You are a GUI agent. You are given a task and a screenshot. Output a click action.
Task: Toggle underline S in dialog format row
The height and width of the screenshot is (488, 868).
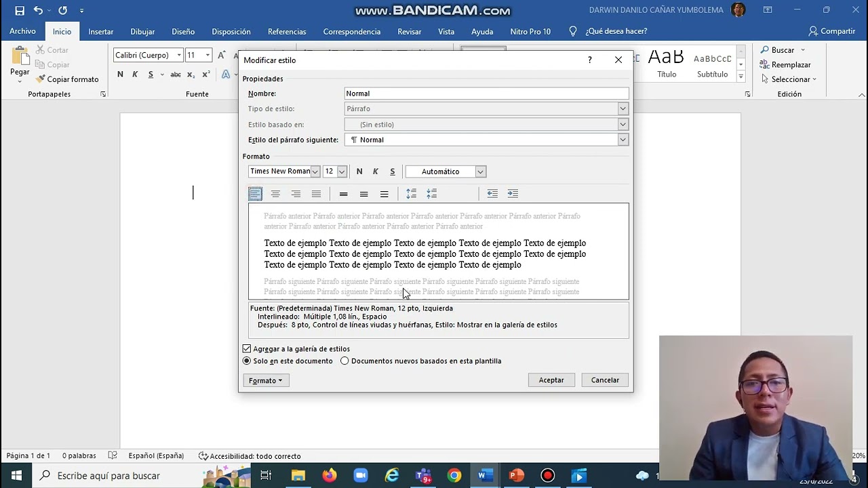[392, 171]
